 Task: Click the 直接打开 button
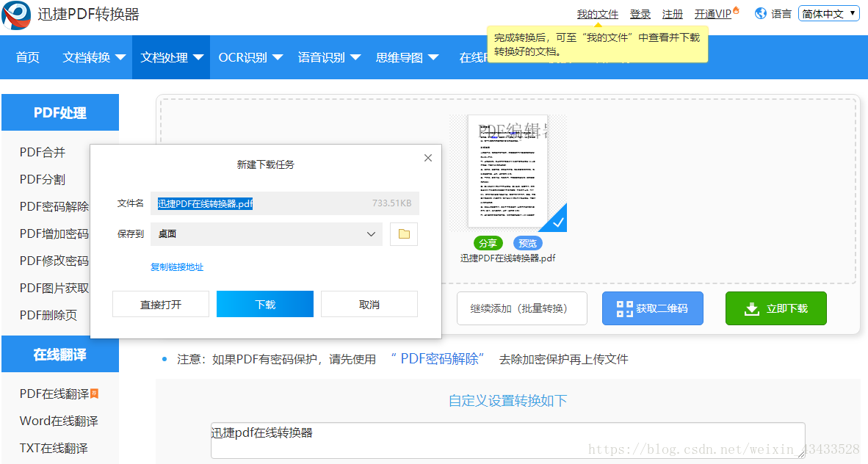pos(161,305)
